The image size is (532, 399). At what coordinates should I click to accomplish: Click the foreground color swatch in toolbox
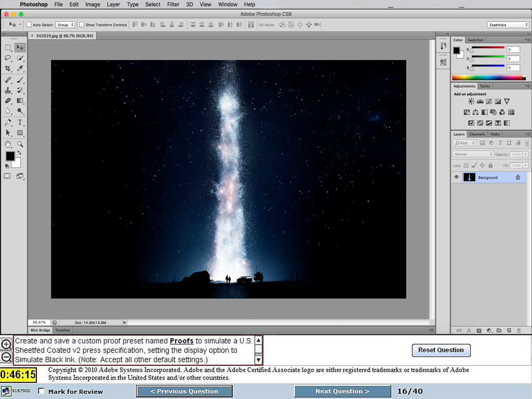click(x=10, y=156)
